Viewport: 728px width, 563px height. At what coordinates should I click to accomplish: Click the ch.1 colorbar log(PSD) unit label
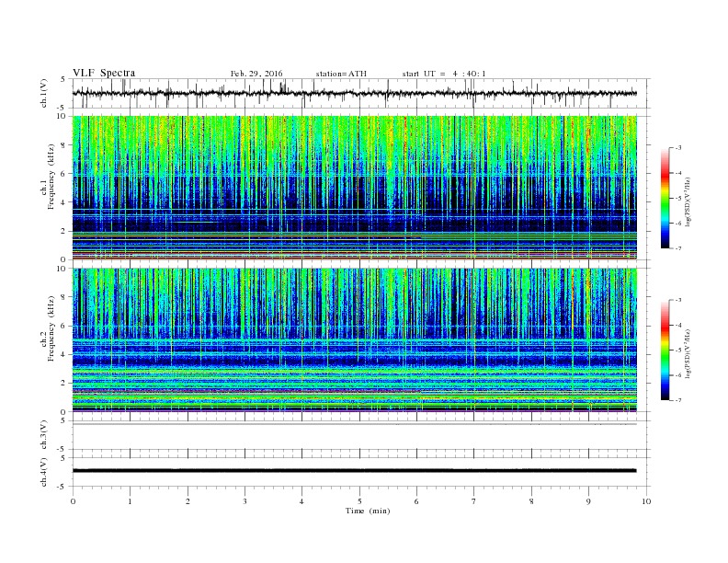click(x=688, y=201)
